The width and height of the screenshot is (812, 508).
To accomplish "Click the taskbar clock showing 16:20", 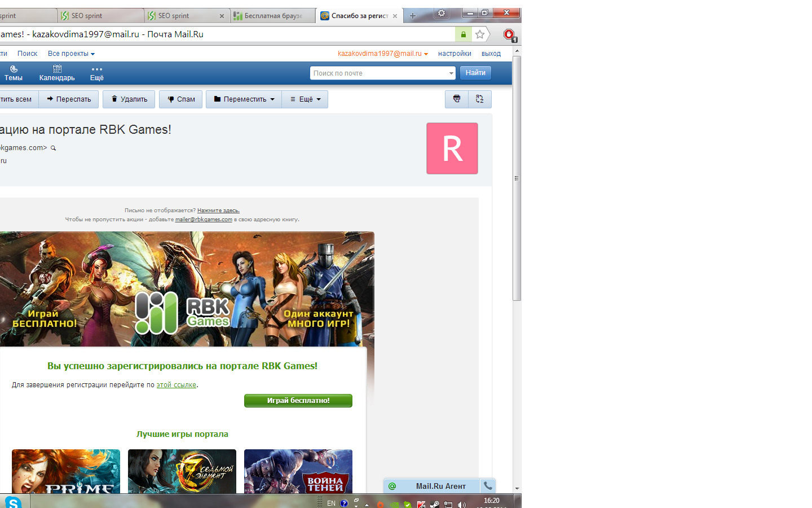I will point(492,502).
